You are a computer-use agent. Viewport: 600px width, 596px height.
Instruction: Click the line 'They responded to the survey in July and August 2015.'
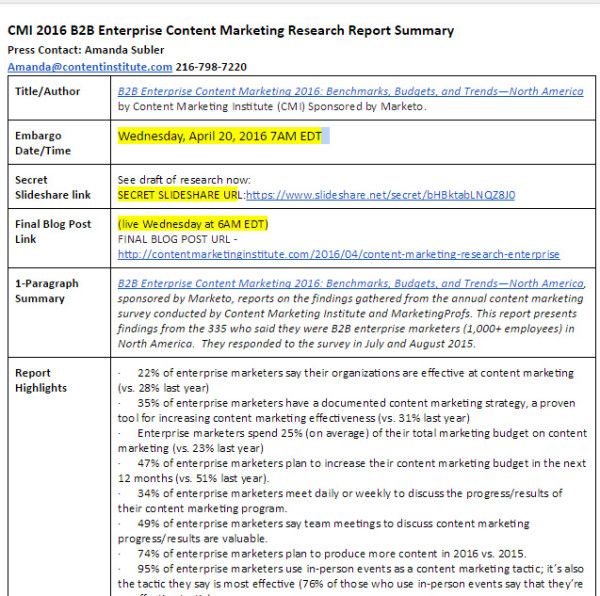338,344
